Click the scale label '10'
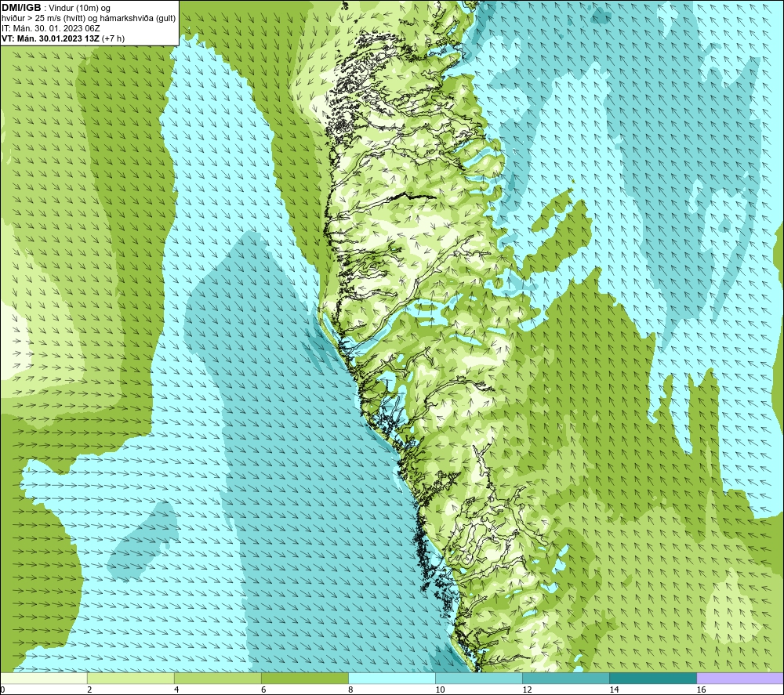This screenshot has width=784, height=695. [440, 690]
